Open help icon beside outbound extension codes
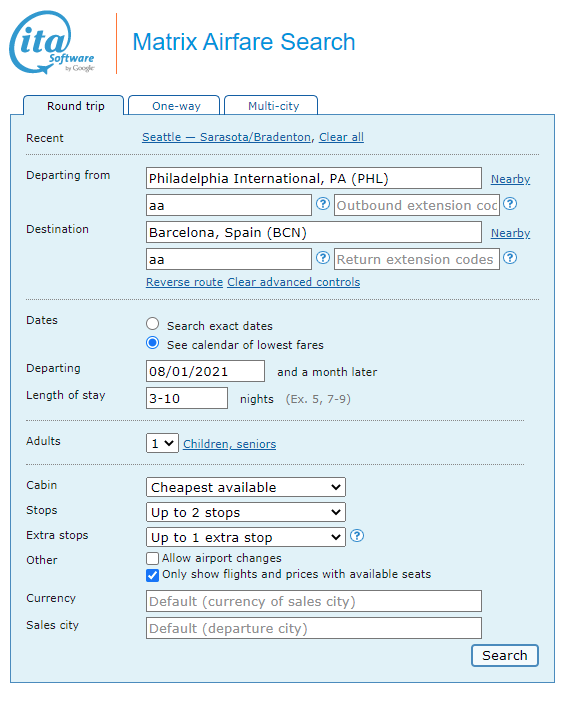562x701 pixels. coord(510,204)
